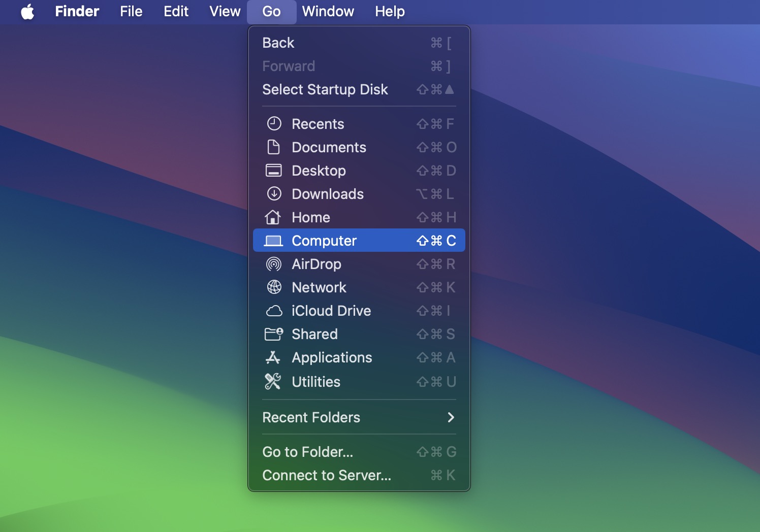Viewport: 760px width, 532px height.
Task: Open the Help menu
Action: pos(390,12)
